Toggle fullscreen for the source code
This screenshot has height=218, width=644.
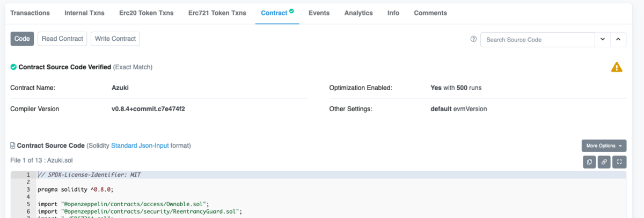pos(619,162)
